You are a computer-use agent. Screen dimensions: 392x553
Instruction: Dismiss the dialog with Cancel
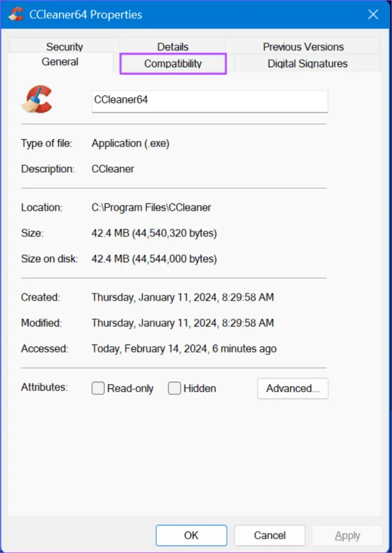269,535
